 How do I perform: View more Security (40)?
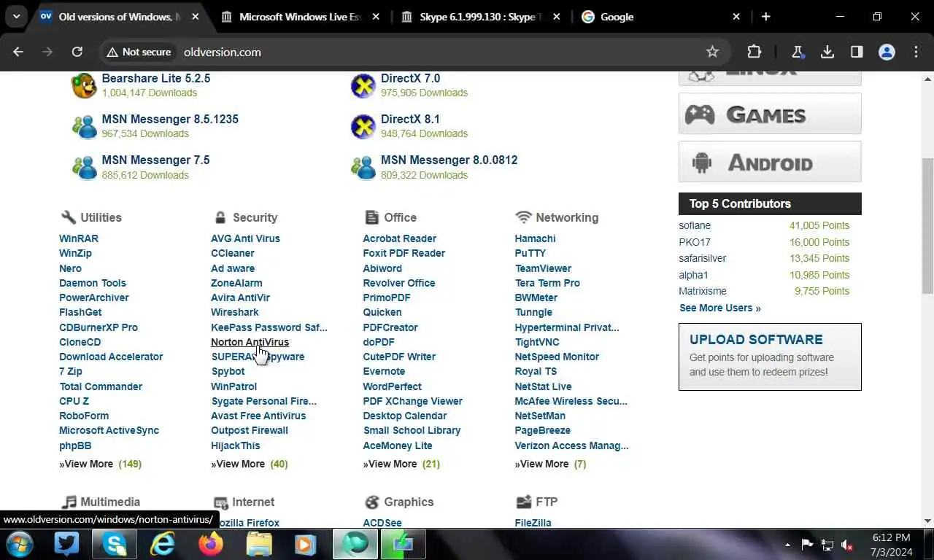click(x=250, y=464)
